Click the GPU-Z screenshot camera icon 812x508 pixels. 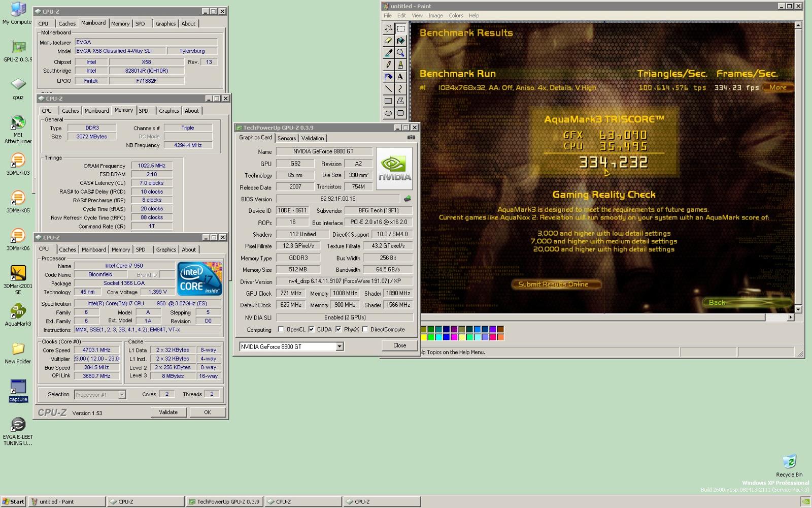(x=411, y=138)
